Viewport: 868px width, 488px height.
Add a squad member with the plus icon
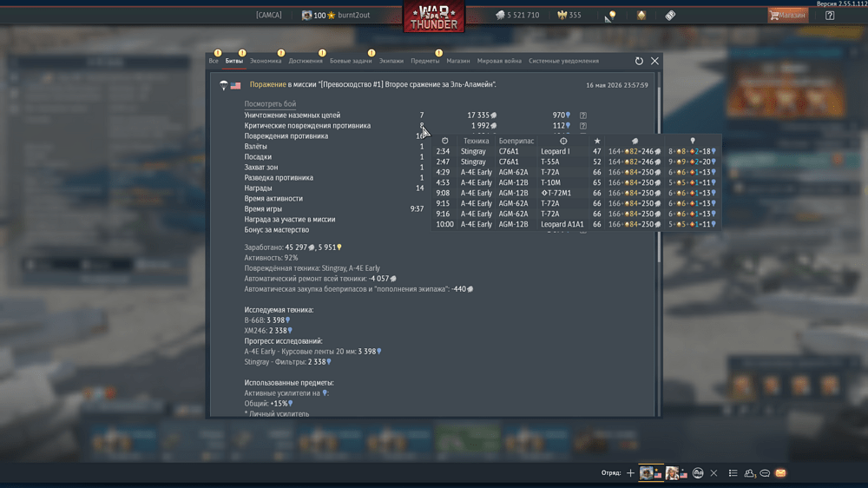tap(630, 473)
